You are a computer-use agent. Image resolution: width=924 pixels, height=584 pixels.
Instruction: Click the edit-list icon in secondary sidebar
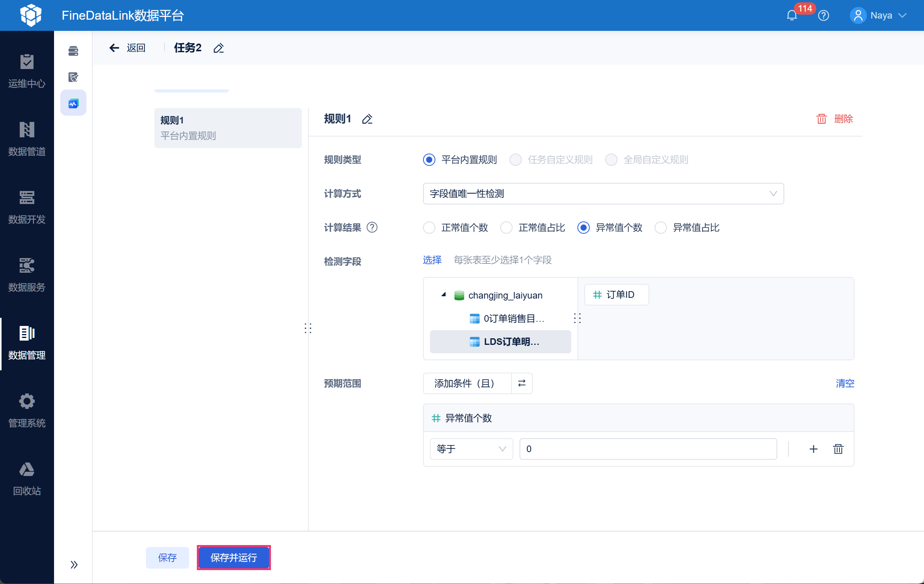[73, 77]
